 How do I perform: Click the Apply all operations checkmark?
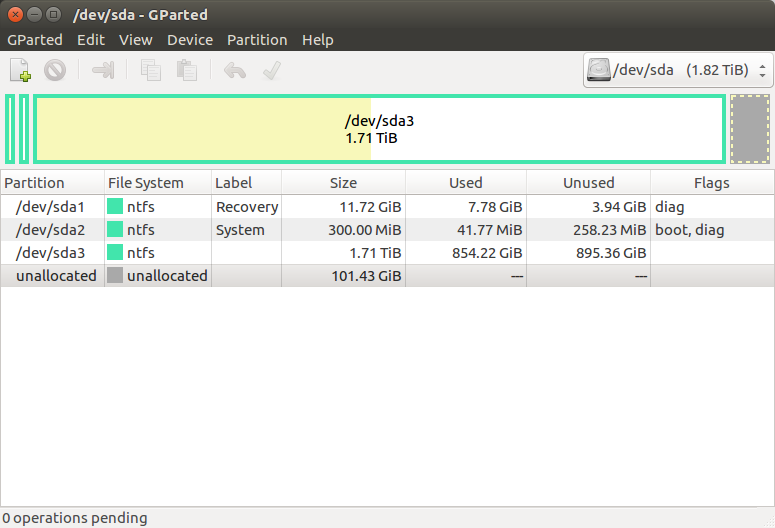pos(272,70)
